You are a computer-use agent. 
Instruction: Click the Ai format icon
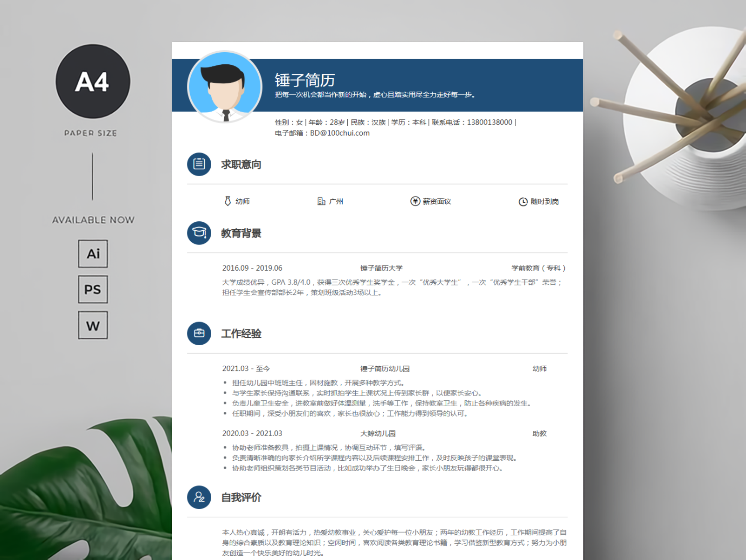coord(93,254)
